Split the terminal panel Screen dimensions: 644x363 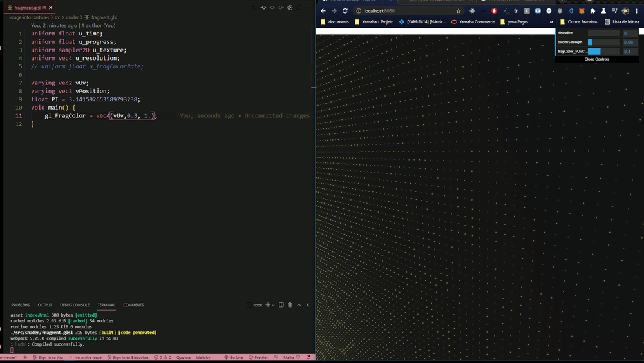tap(281, 305)
